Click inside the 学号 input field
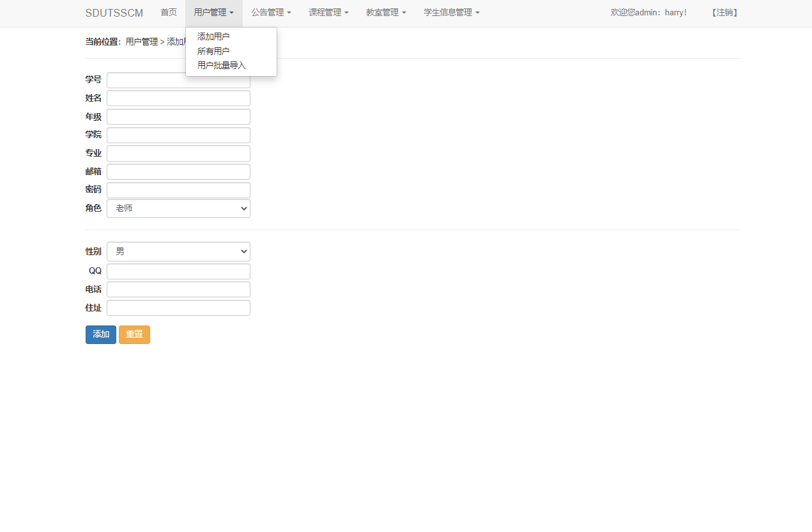Viewport: 812px width, 532px height. click(178, 79)
